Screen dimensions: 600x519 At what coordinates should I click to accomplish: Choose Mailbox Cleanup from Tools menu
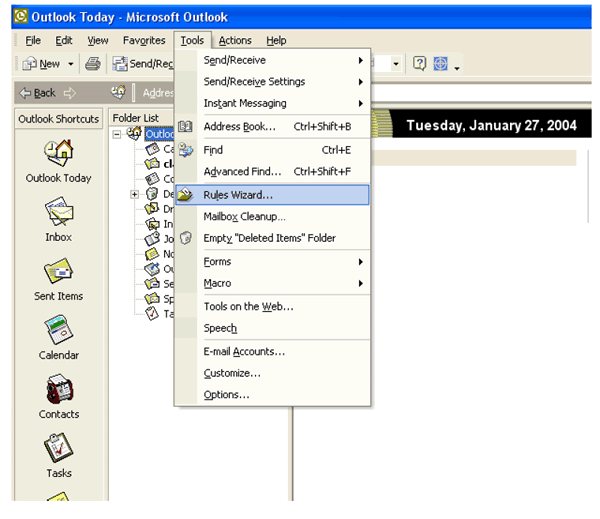[272, 217]
